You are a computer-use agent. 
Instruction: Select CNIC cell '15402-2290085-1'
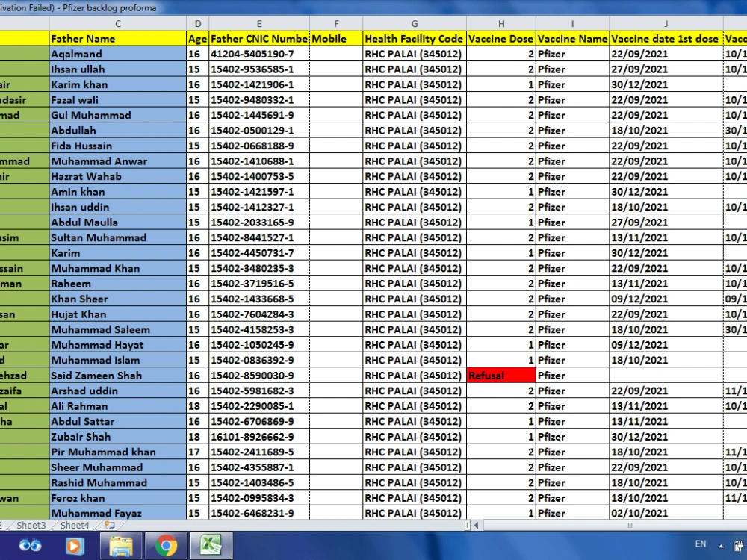tap(259, 405)
